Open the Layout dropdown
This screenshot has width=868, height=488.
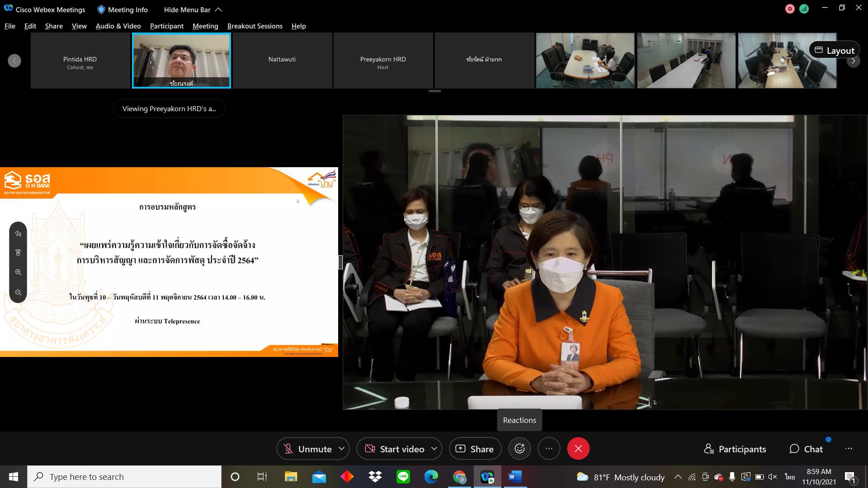click(834, 51)
